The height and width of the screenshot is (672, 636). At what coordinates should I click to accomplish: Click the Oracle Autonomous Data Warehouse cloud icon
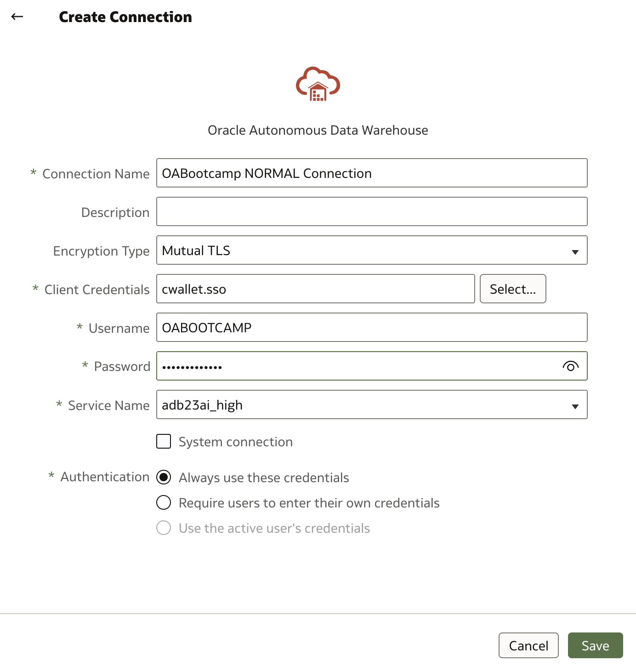[318, 84]
